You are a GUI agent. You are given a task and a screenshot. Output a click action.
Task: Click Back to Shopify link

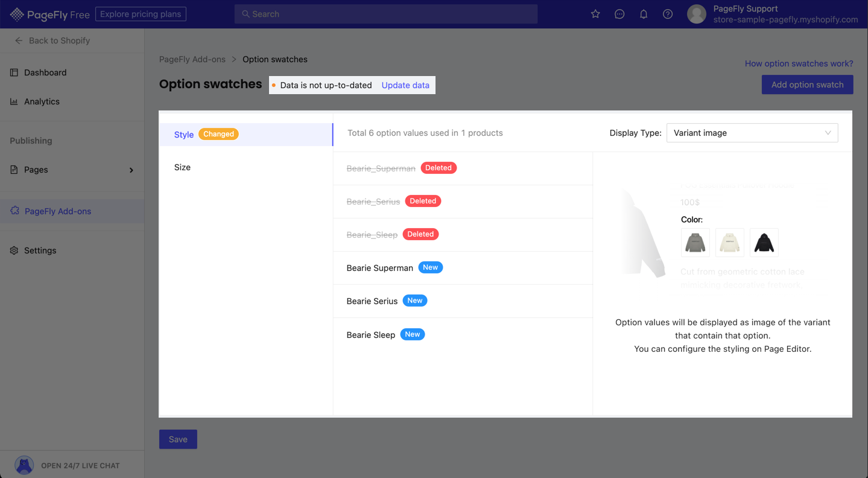click(x=59, y=40)
